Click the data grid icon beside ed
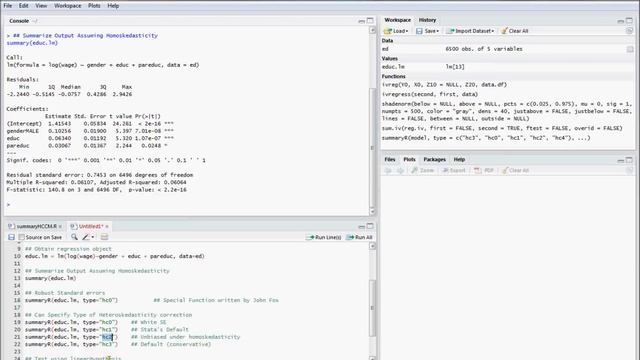Screen dimensions: 640x360 tap(630, 49)
